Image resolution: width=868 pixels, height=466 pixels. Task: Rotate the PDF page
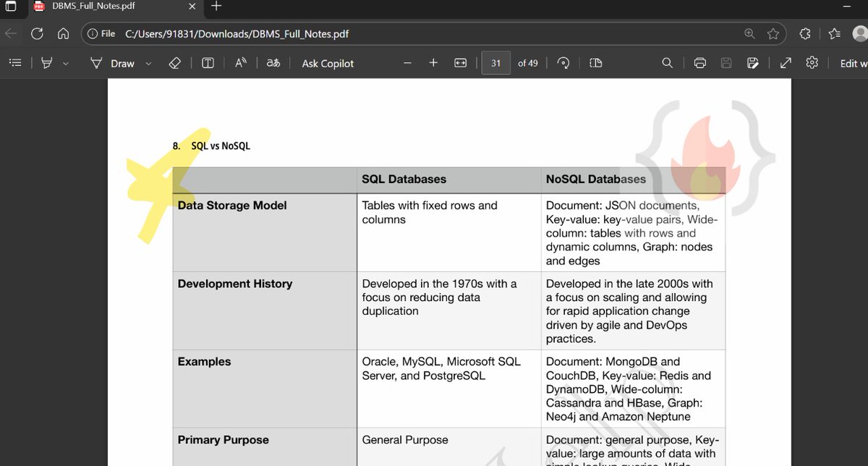pos(563,63)
